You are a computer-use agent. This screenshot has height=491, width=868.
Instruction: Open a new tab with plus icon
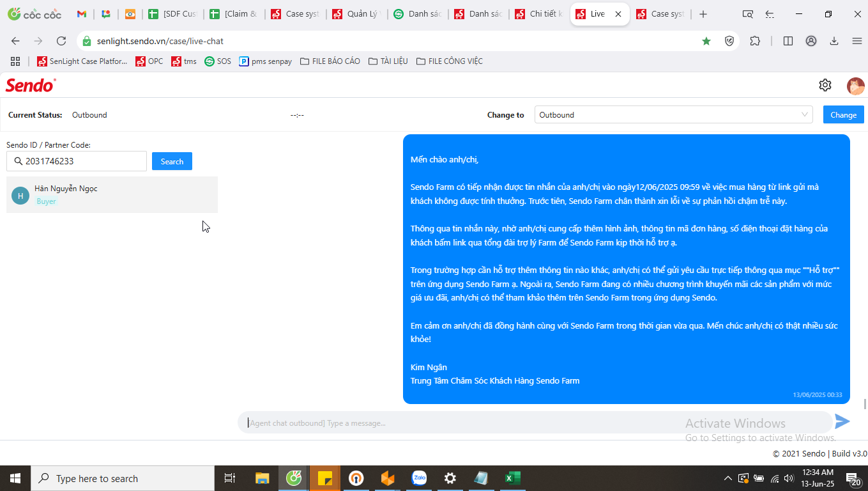(703, 14)
